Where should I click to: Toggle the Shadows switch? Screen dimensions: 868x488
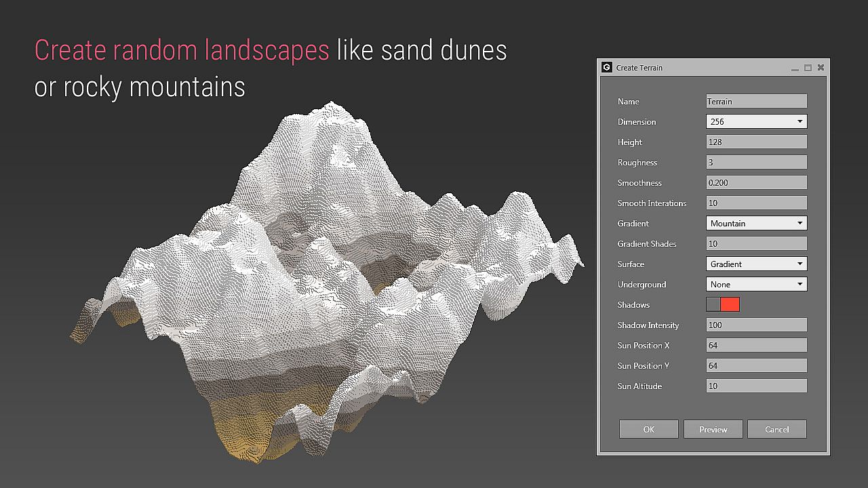tap(723, 304)
